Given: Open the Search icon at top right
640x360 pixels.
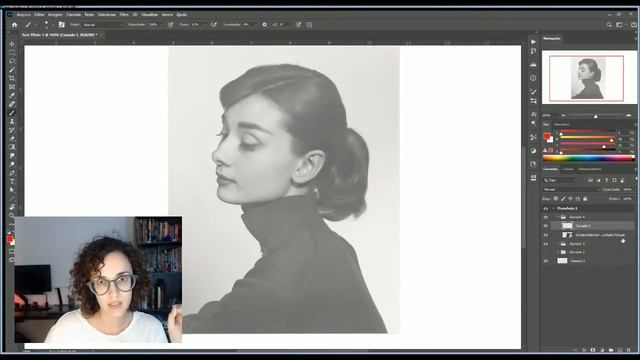Looking at the screenshot, I should (x=609, y=25).
